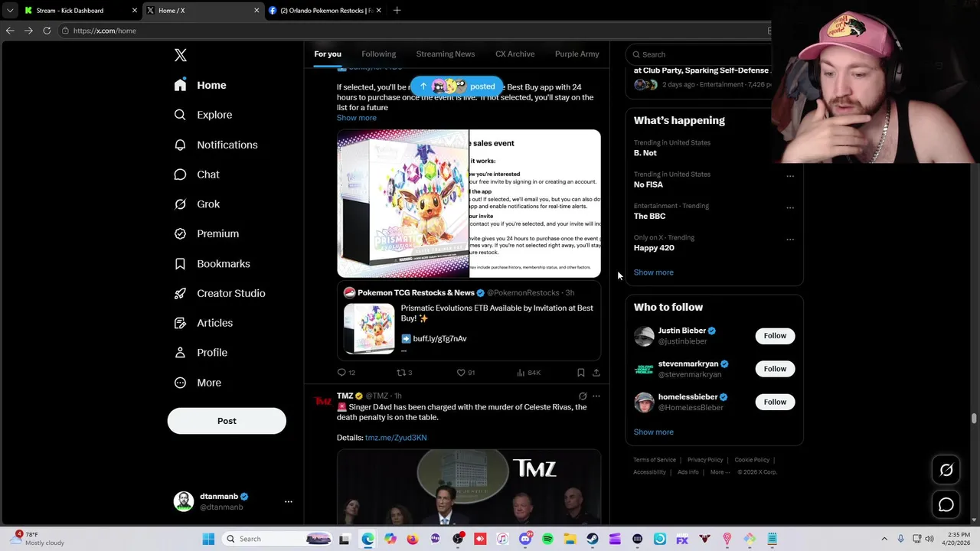Expand 'More ···' footer links
This screenshot has height=551, width=980.
point(720,472)
